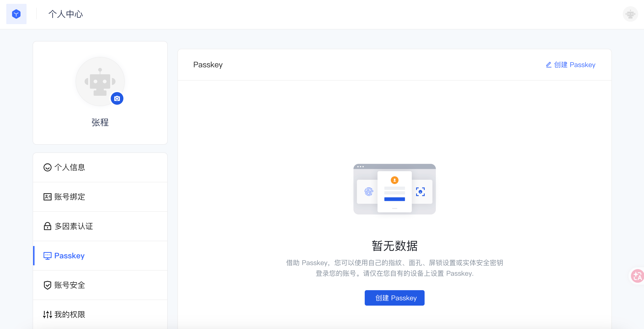Viewport: 644px width, 329px height.
Task: Click the pink translate floating icon
Action: coord(637,276)
